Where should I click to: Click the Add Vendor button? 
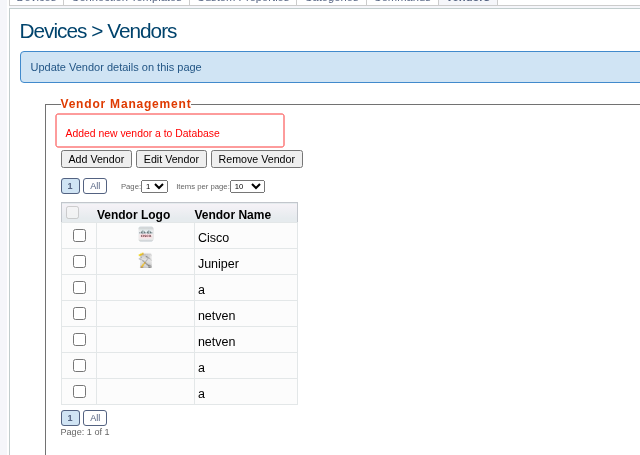(x=96, y=159)
